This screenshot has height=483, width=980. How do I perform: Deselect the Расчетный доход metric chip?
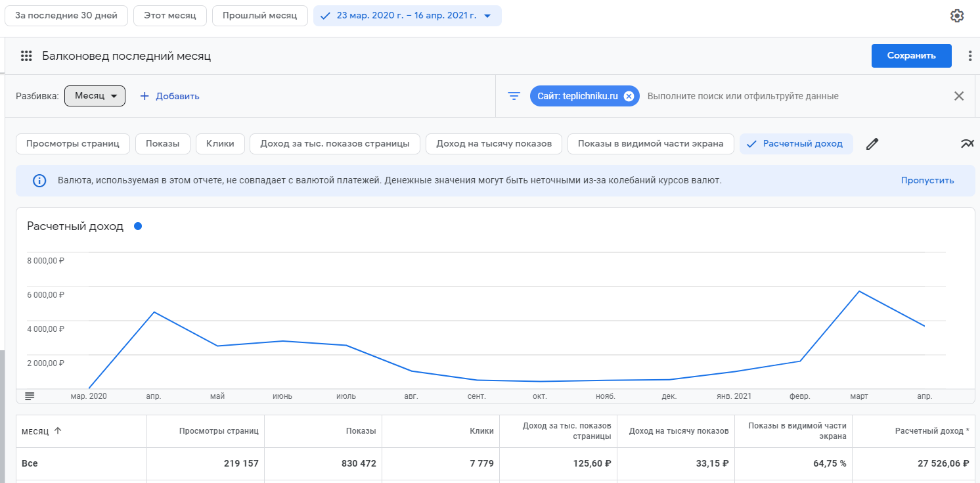pos(795,144)
